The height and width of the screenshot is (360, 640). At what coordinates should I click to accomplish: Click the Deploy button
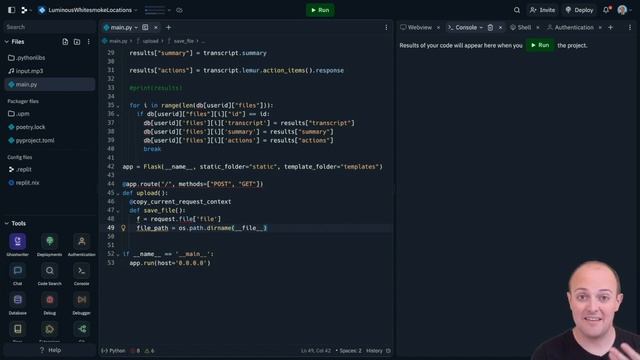click(579, 10)
